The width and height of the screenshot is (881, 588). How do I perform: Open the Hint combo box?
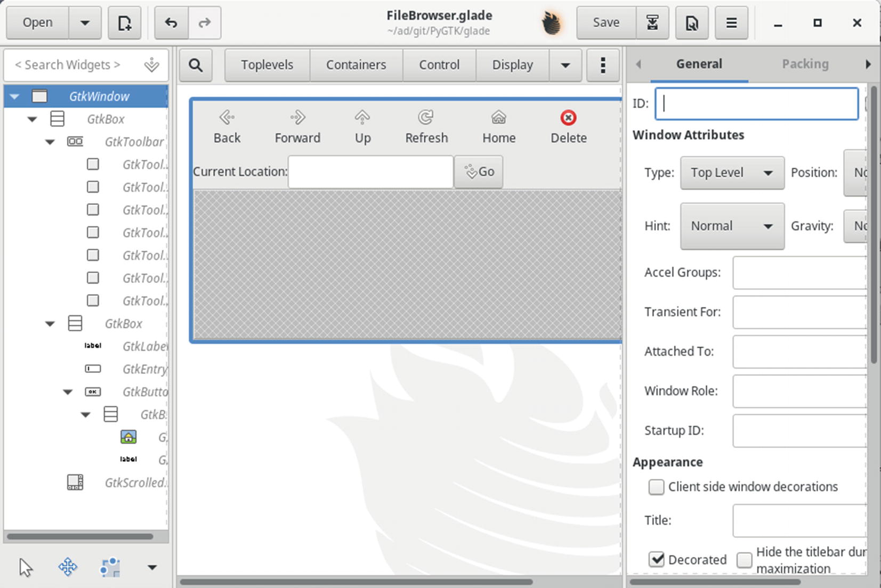pos(732,226)
